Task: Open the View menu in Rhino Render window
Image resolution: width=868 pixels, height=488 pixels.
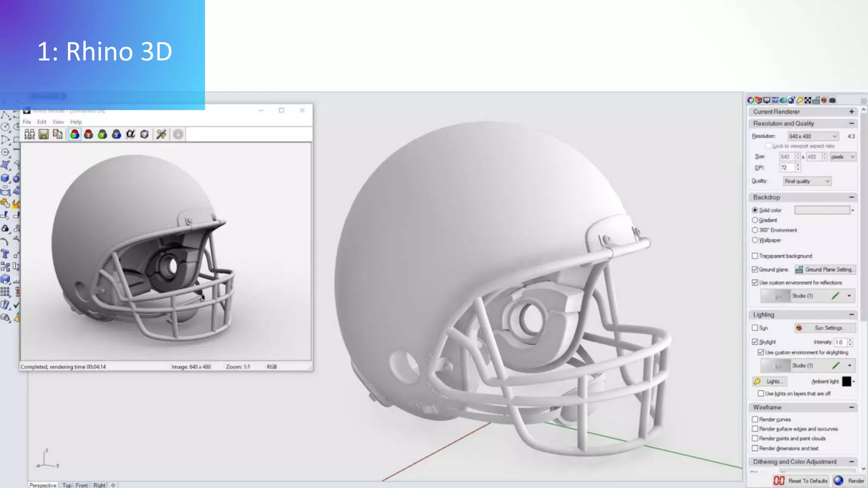Action: [58, 122]
